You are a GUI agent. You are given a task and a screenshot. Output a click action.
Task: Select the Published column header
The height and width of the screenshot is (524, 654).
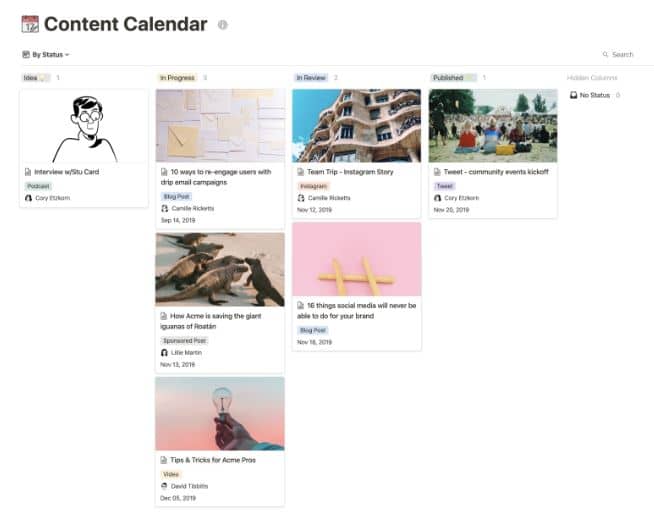[x=453, y=78]
